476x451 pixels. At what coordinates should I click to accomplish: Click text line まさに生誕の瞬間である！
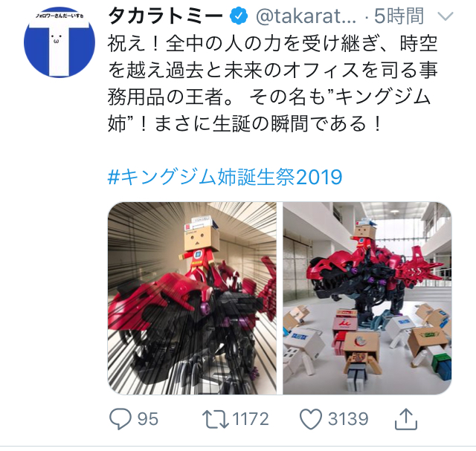click(268, 124)
